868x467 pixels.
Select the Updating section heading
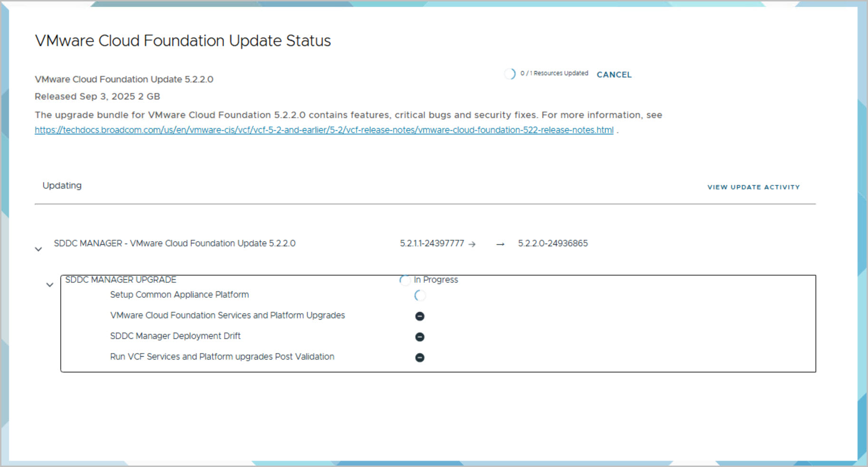[62, 186]
